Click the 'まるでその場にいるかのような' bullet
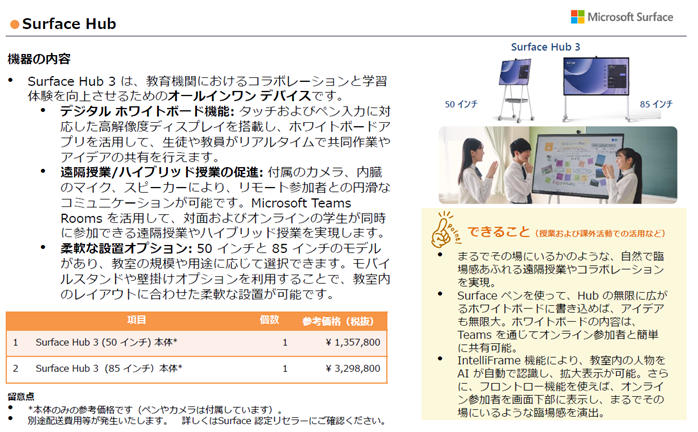The width and height of the screenshot is (698, 432). click(561, 269)
